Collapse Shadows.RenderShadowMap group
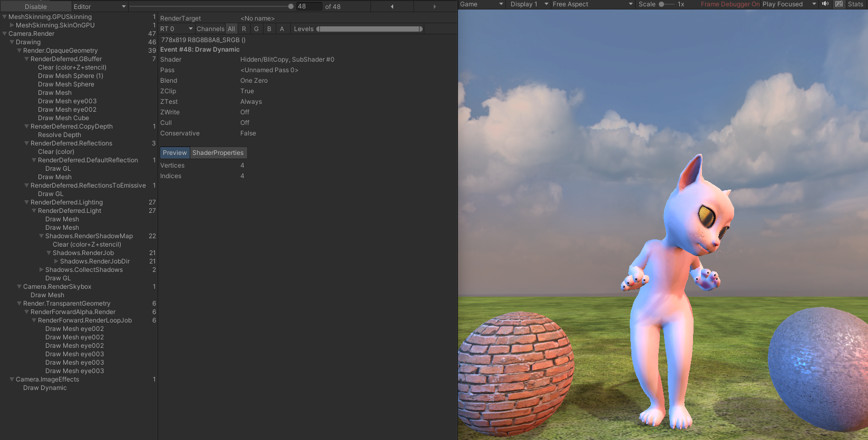The width and height of the screenshot is (868, 440). [42, 236]
